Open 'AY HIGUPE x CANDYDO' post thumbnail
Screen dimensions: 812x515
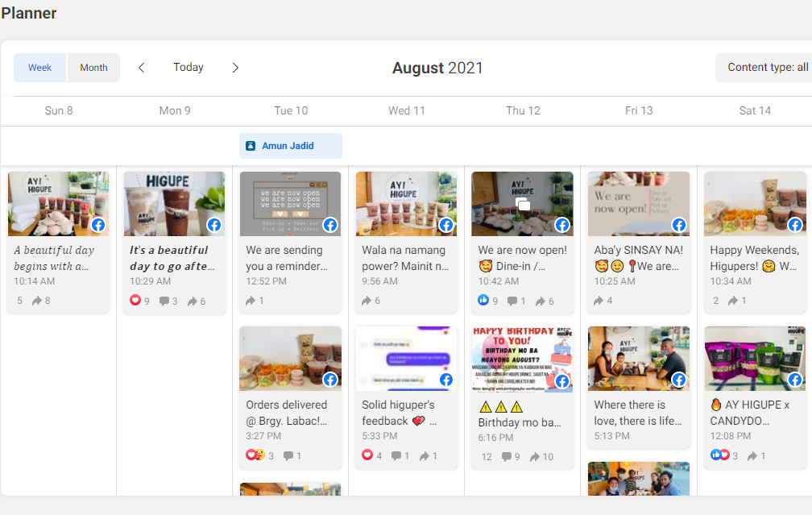point(755,359)
